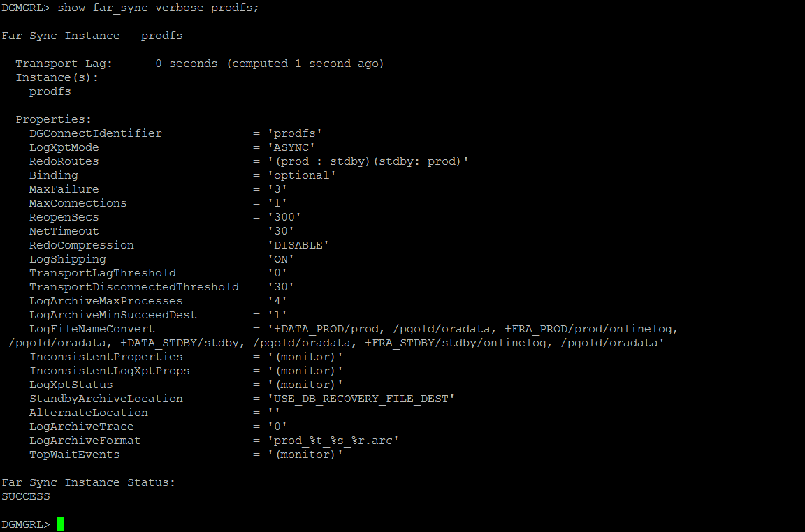Viewport: 805px width, 532px height.
Task: Click the 'Properties:' section label
Action: (x=53, y=119)
